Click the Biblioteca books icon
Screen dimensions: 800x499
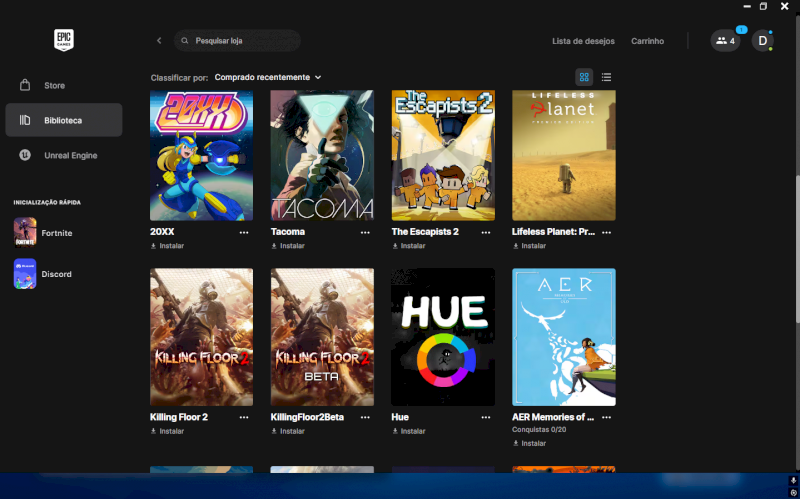(x=24, y=120)
